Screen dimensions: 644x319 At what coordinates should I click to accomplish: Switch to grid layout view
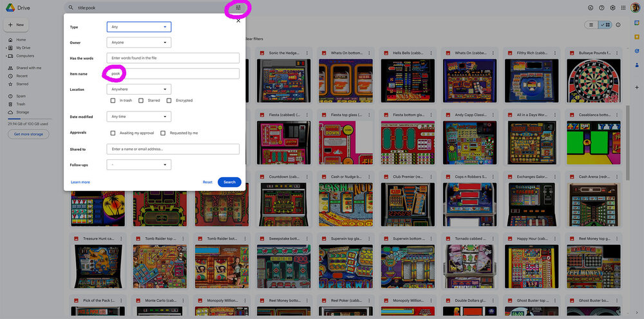pyautogui.click(x=605, y=24)
